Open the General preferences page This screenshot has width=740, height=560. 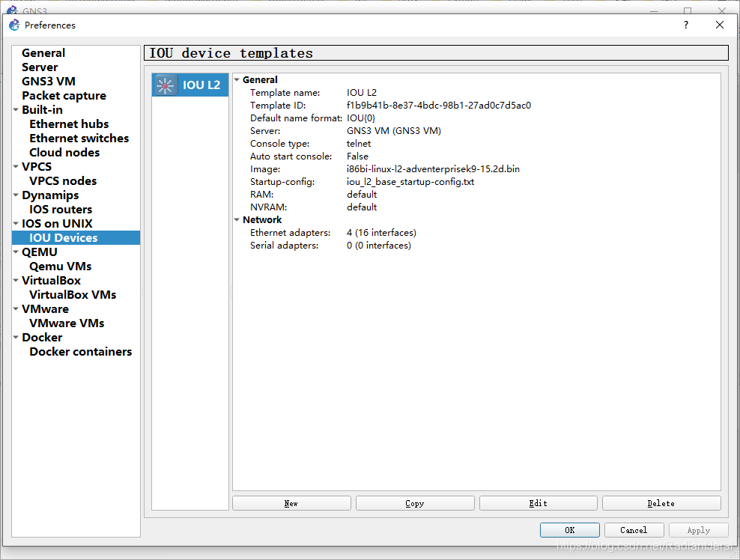tap(43, 53)
